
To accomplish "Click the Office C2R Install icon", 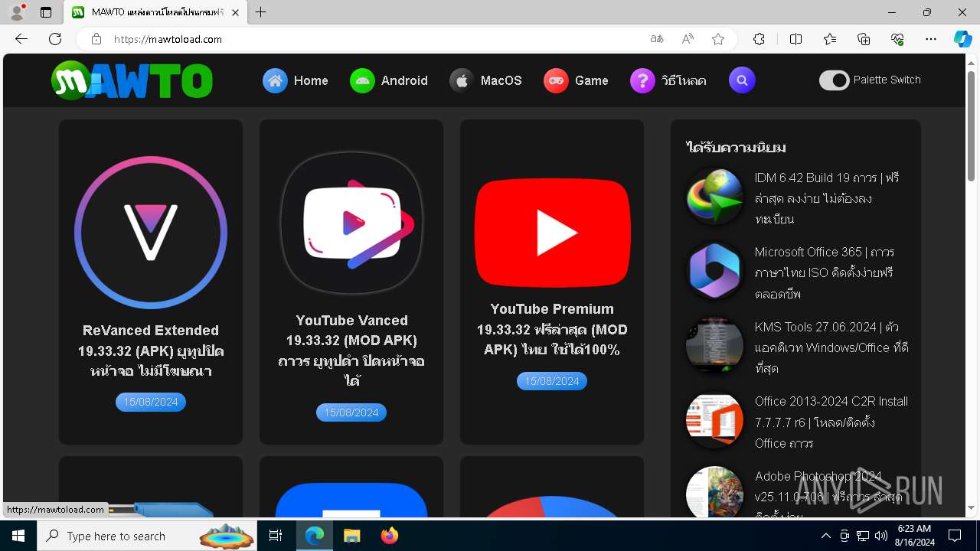I will (x=714, y=420).
